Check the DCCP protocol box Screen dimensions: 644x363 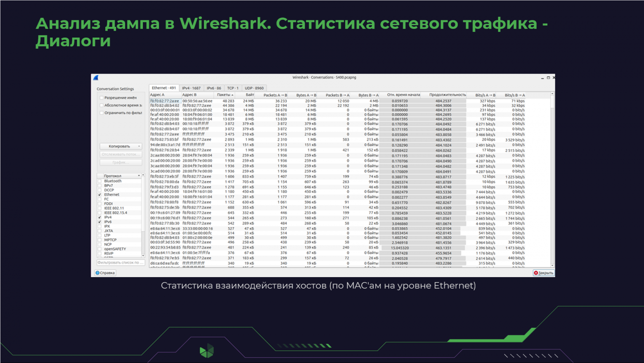(x=99, y=190)
